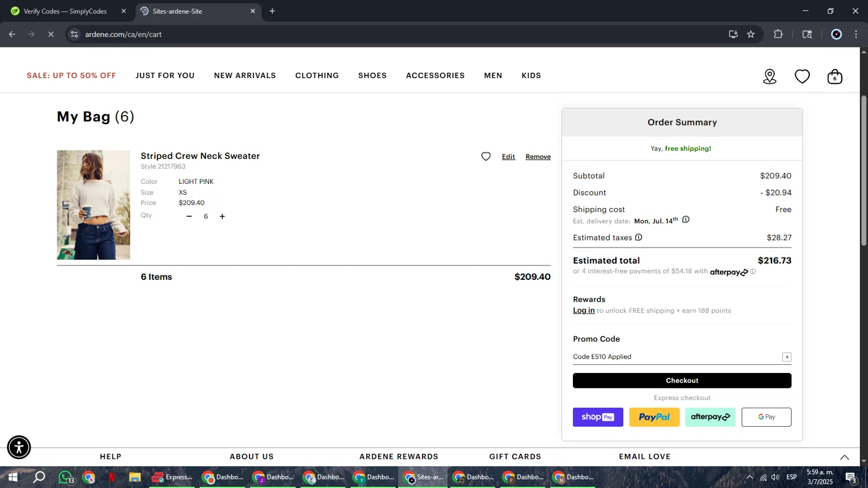868x488 pixels.
Task: Bookmark this page with star icon
Action: coord(751,34)
